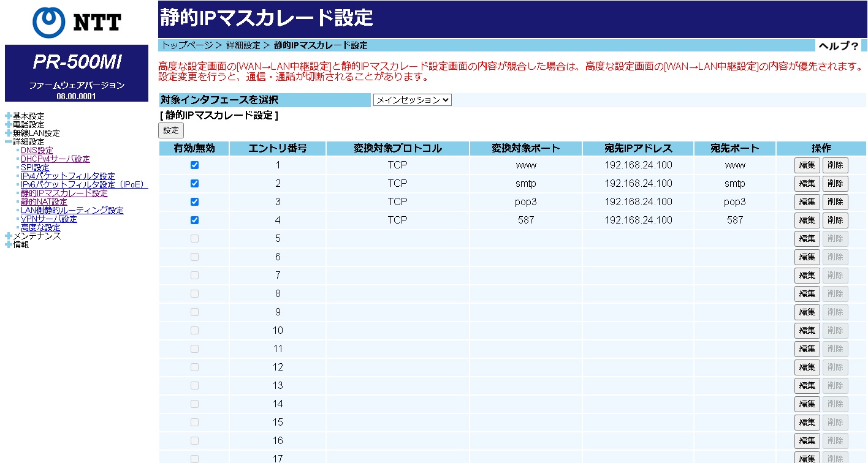Viewport: 868px width, 463px height.
Task: Edit empty entry 10 with 編集
Action: click(807, 330)
